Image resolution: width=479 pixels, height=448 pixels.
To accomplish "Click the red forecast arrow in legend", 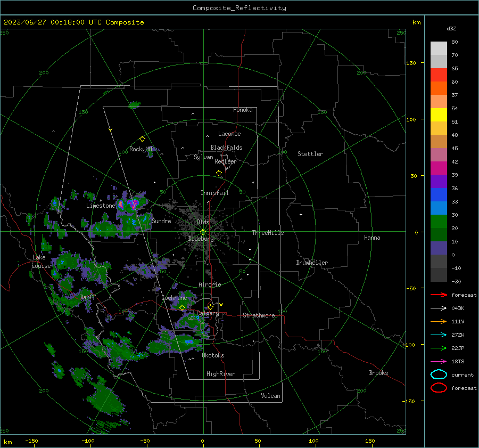I will [439, 295].
